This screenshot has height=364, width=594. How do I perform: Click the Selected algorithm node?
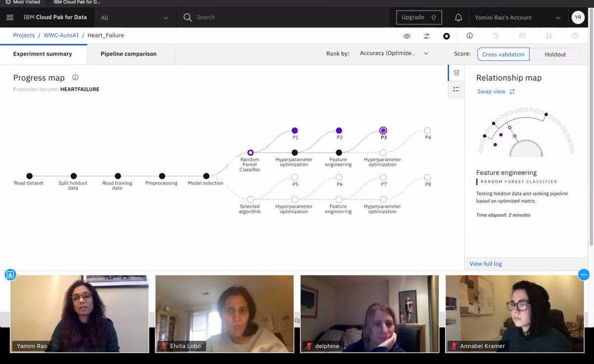point(250,199)
